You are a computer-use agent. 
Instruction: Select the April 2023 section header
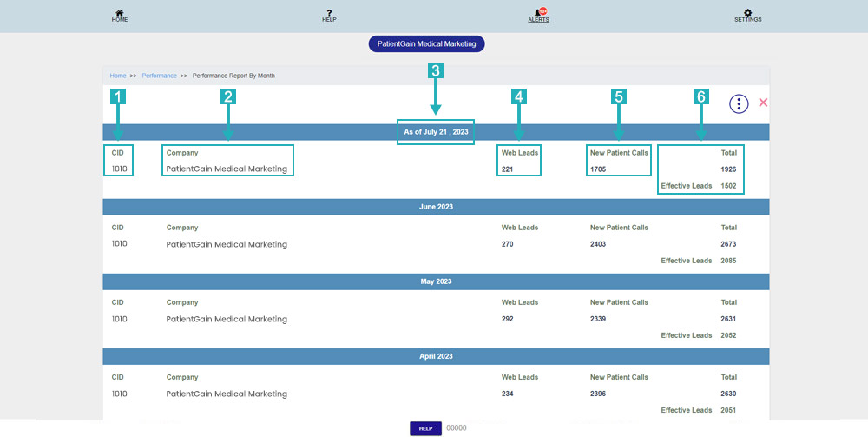tap(436, 356)
